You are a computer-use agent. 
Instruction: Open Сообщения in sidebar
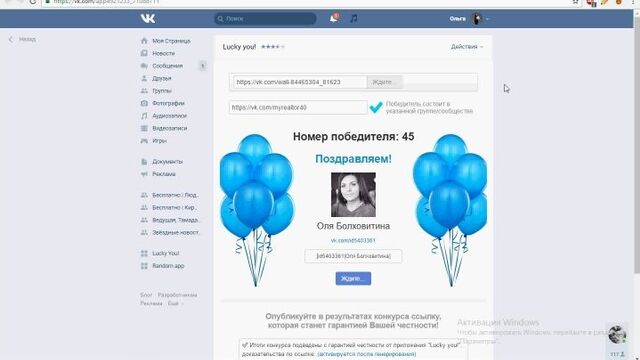tap(167, 66)
